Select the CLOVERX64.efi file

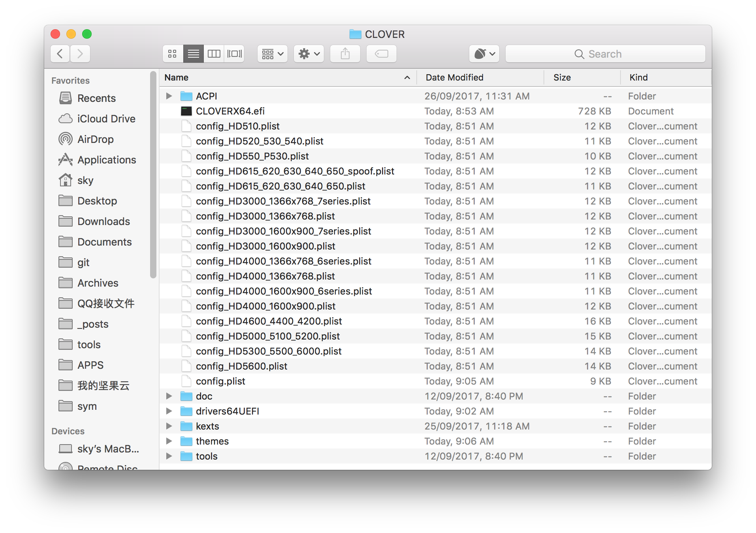pos(435,111)
